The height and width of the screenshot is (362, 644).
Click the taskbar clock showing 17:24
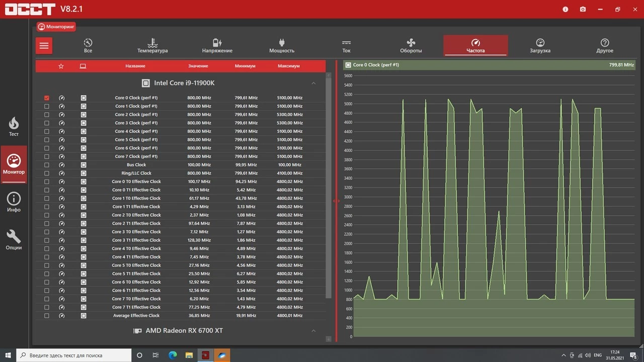coord(615,355)
